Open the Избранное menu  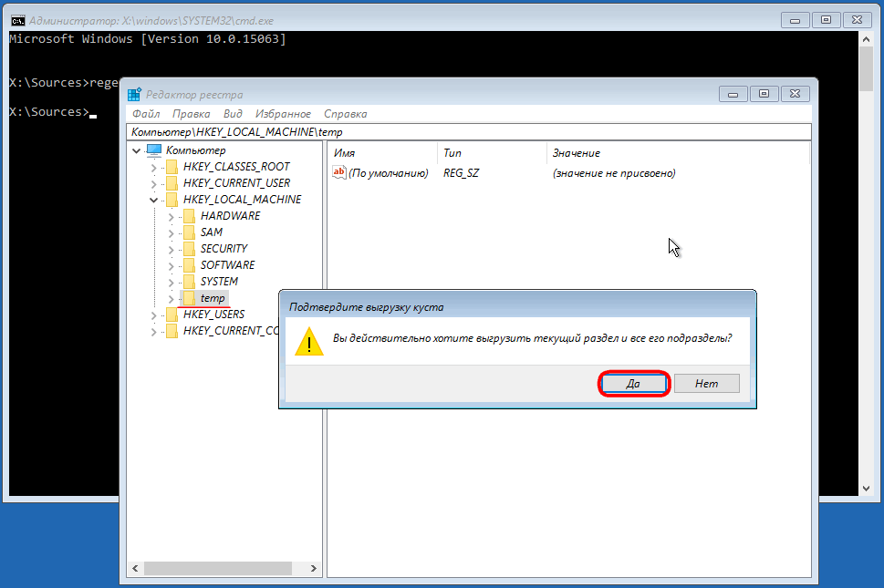283,114
